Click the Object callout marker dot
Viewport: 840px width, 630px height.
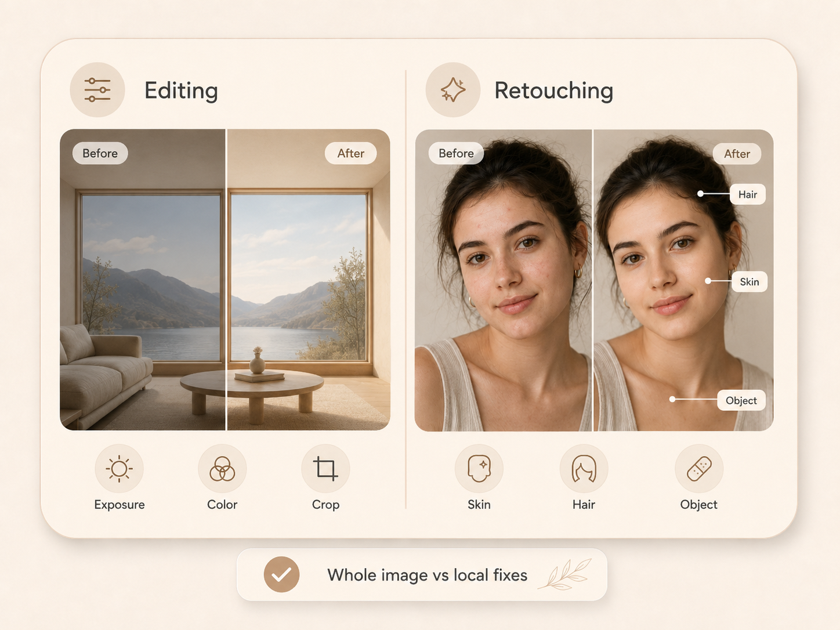coord(672,399)
